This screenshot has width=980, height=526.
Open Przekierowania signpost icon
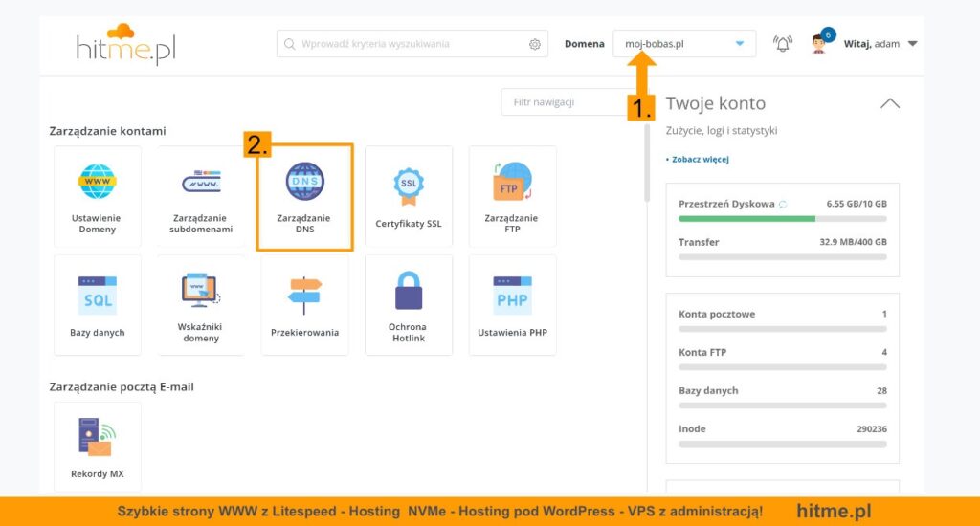[x=304, y=295]
